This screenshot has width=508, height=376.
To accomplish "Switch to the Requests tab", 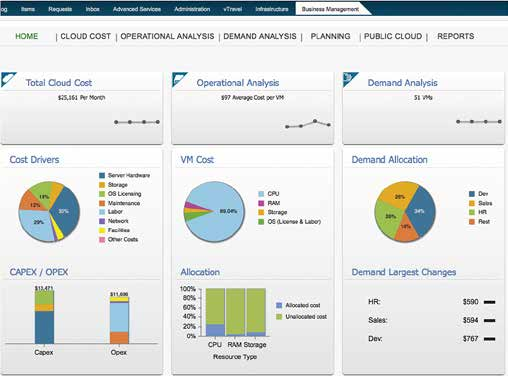I will click(x=60, y=9).
